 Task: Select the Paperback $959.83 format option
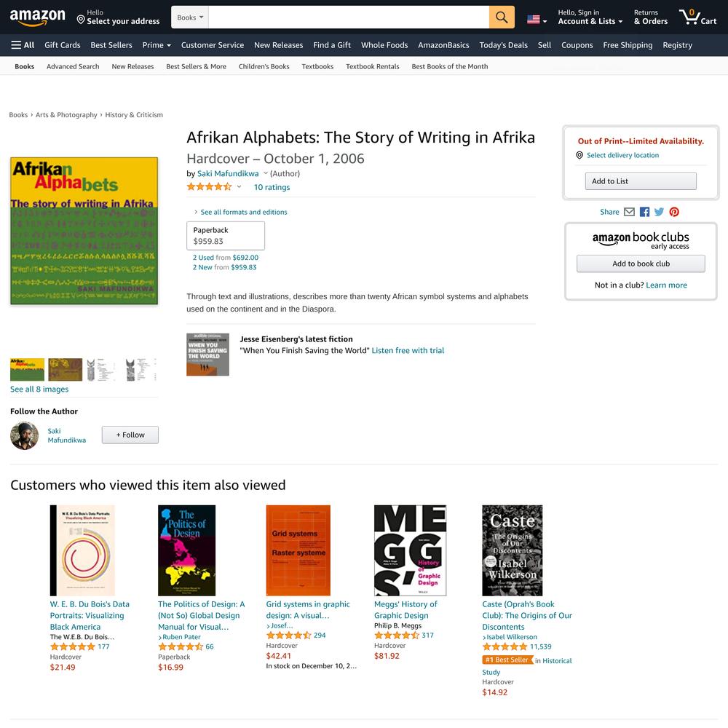click(226, 236)
